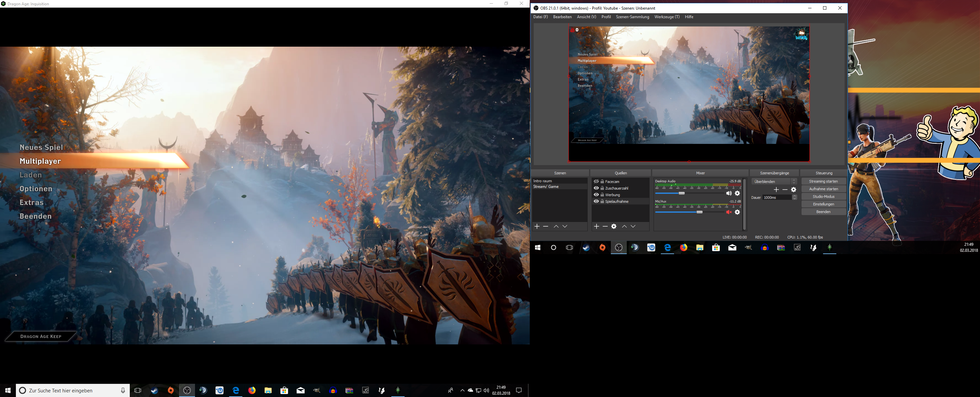This screenshot has width=980, height=397.
Task: Open transition properties gear in Szenenübergänge
Action: pos(794,189)
